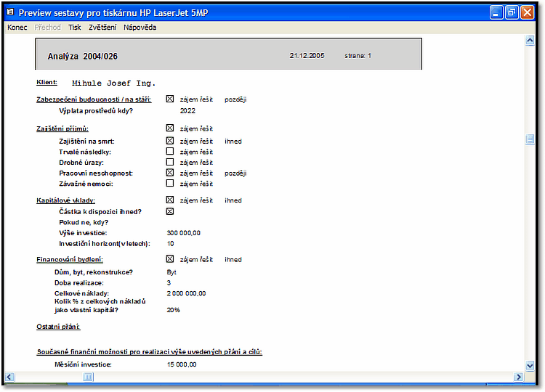Click the horizontal scrollbar right arrow
The image size is (545, 392).
click(518, 377)
